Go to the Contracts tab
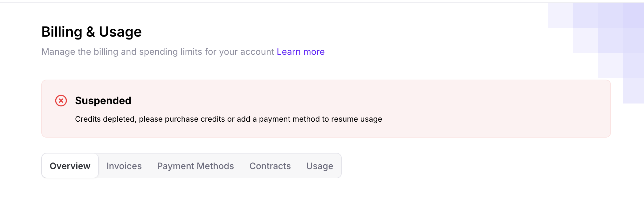The width and height of the screenshot is (644, 200). pyautogui.click(x=270, y=166)
